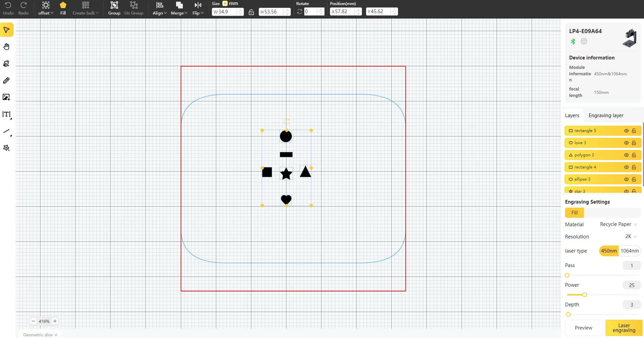
Task: Group the selected objects
Action: [114, 8]
